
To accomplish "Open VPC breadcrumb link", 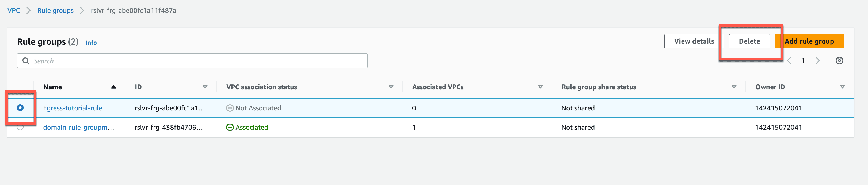I will pos(14,10).
